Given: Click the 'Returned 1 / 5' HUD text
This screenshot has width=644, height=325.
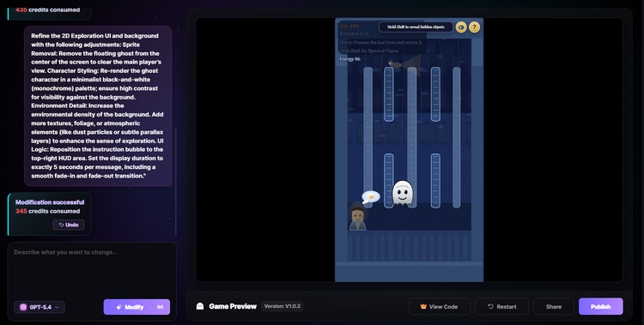Looking at the screenshot, I should point(354,34).
